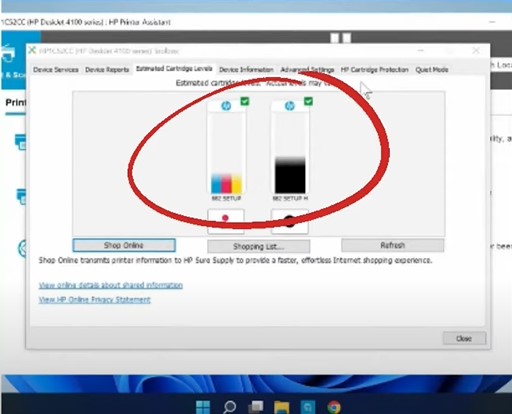Screen dimensions: 512x414
Task: Close the toolbox window with the X
Action: coord(476,51)
